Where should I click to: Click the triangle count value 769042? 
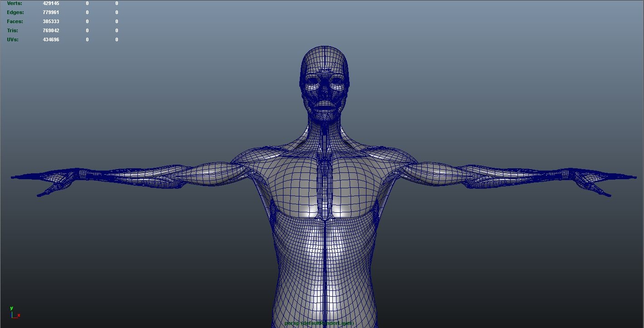click(x=52, y=30)
